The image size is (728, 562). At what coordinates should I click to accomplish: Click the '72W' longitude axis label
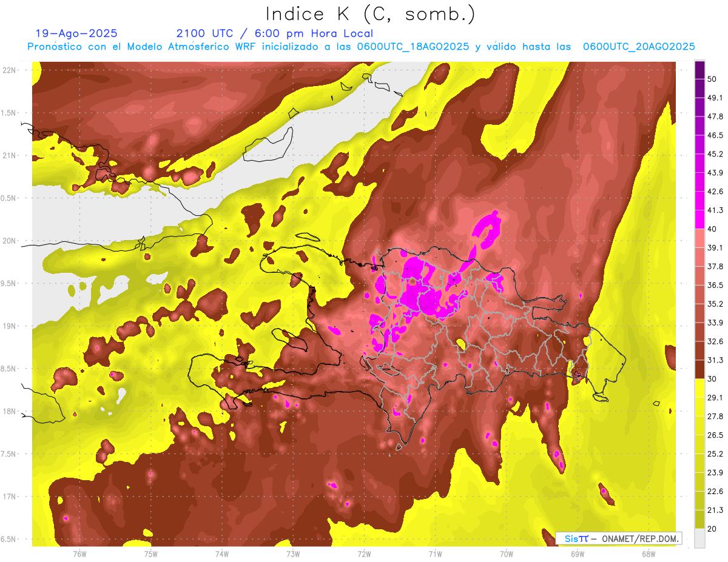364,554
